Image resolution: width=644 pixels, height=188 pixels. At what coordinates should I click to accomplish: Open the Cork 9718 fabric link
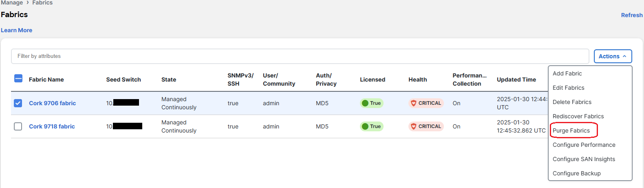click(x=52, y=126)
